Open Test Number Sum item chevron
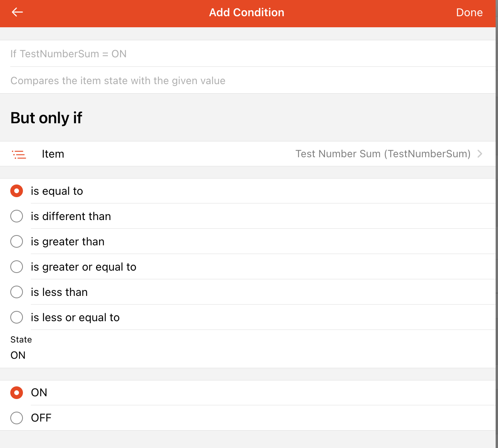 point(480,154)
